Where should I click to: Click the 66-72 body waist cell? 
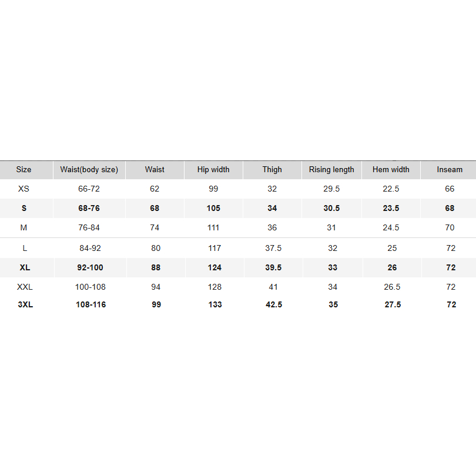pos(89,189)
